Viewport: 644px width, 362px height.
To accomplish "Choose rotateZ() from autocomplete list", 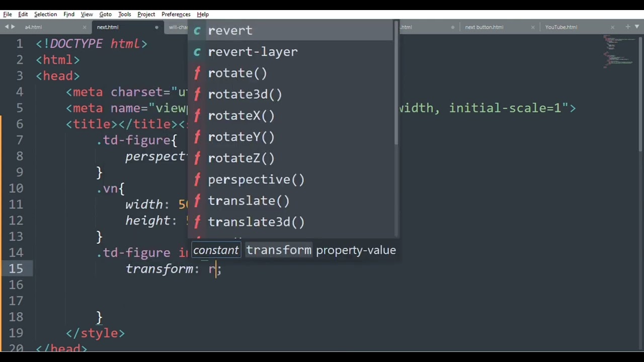I will 290,158.
